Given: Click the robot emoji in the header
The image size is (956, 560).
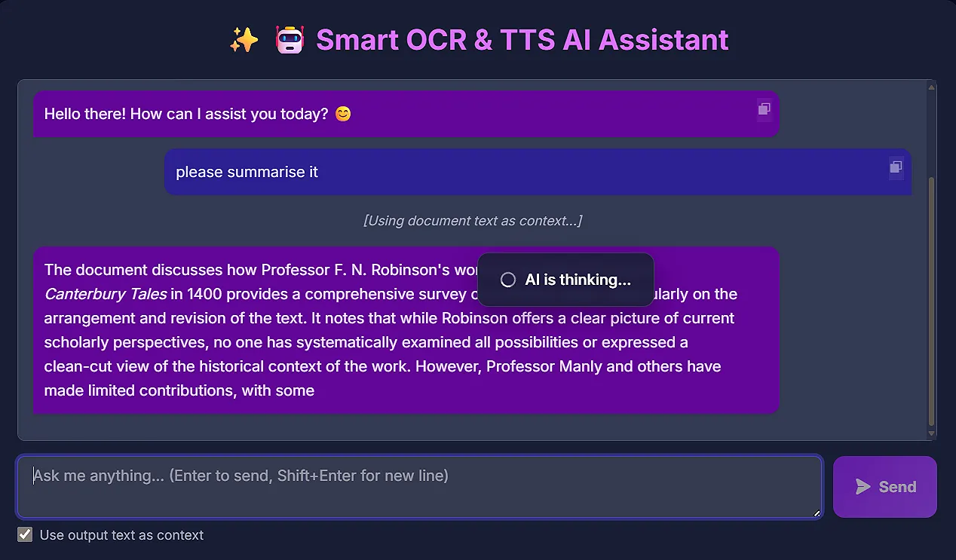Looking at the screenshot, I should [x=290, y=40].
